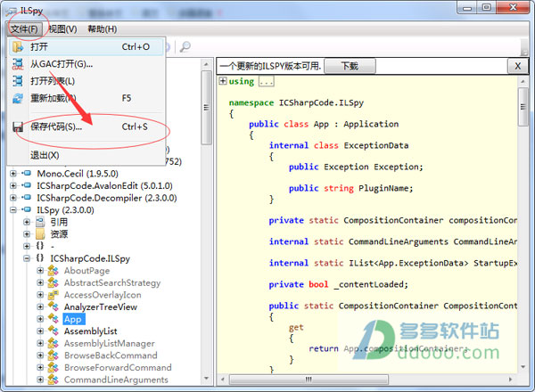Expand the AboutPage class node
Image resolution: width=535 pixels, height=392 pixels.
tap(40, 271)
